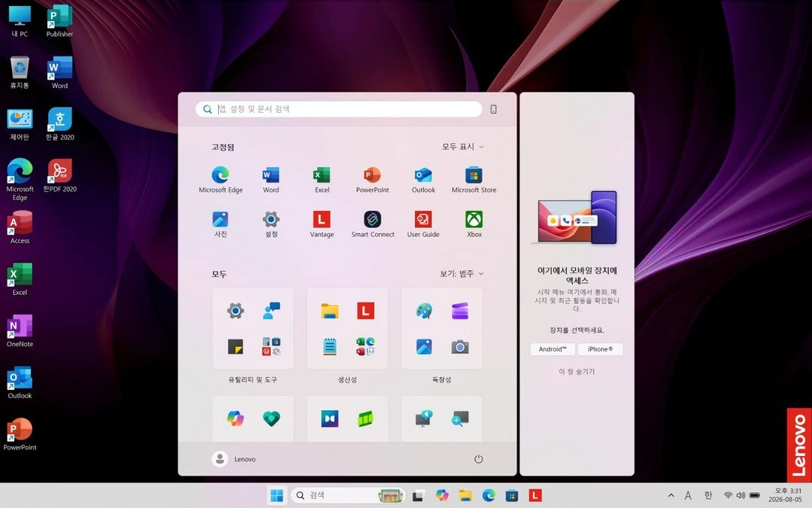The width and height of the screenshot is (812, 508).
Task: Expand 모두 표시 to show all pinned
Action: pos(463,147)
